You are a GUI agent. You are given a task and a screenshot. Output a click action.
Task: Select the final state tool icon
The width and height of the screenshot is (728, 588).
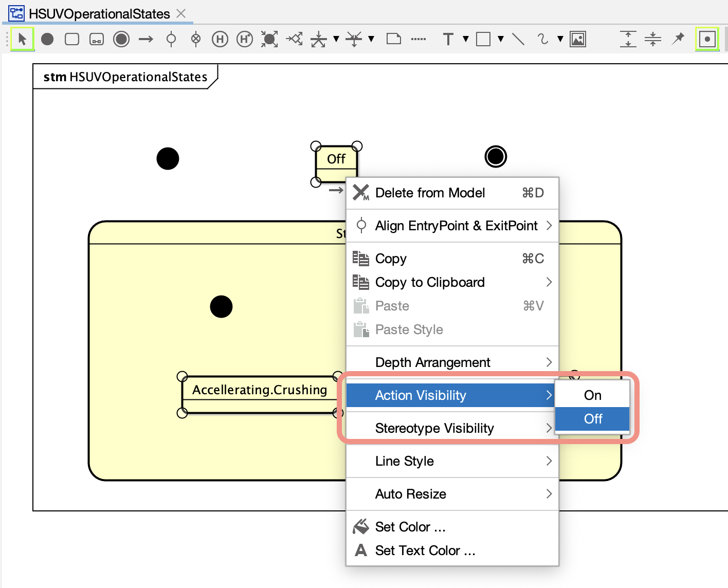(x=121, y=39)
